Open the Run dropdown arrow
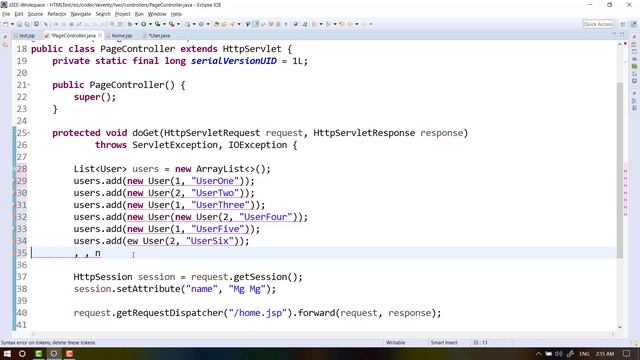The height and width of the screenshot is (360, 640). (x=150, y=24)
